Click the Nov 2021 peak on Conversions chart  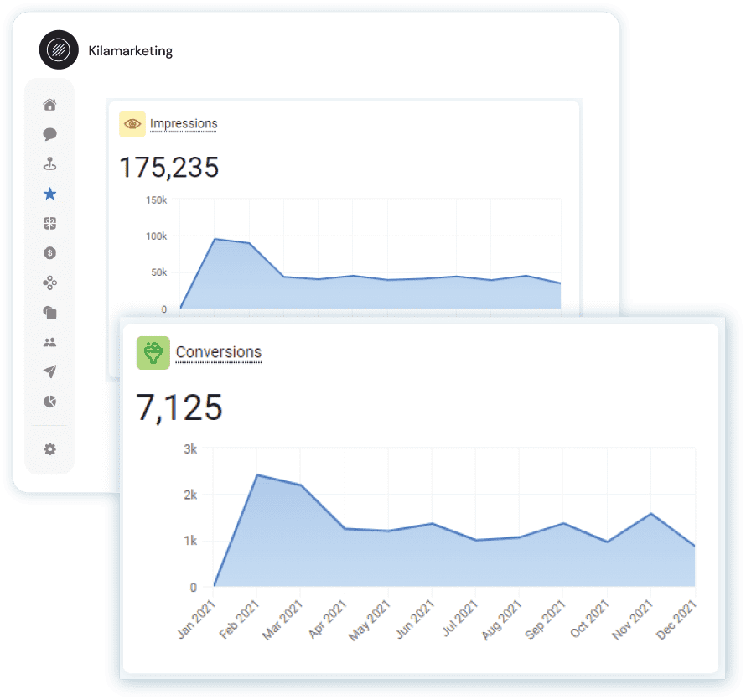pyautogui.click(x=650, y=513)
